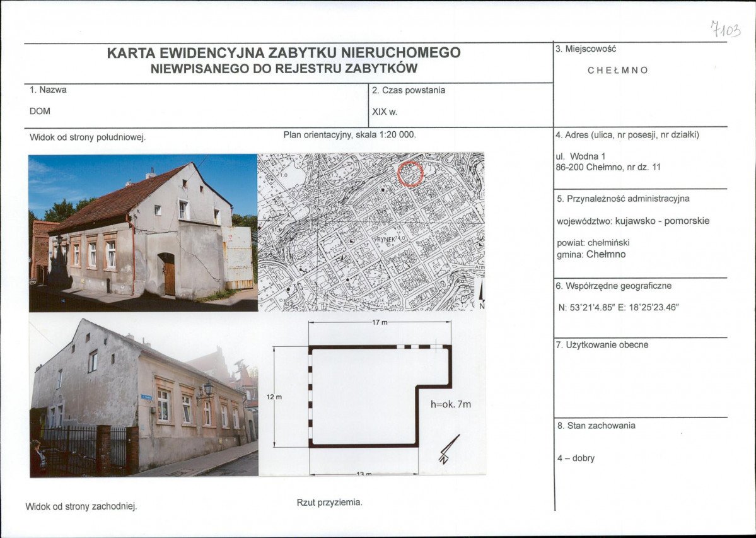This screenshot has width=756, height=538.
Task: Click the title 'KARTA EWIDENCYJNA ZABYTKU NIERUCHOMEGO'
Action: [x=284, y=52]
